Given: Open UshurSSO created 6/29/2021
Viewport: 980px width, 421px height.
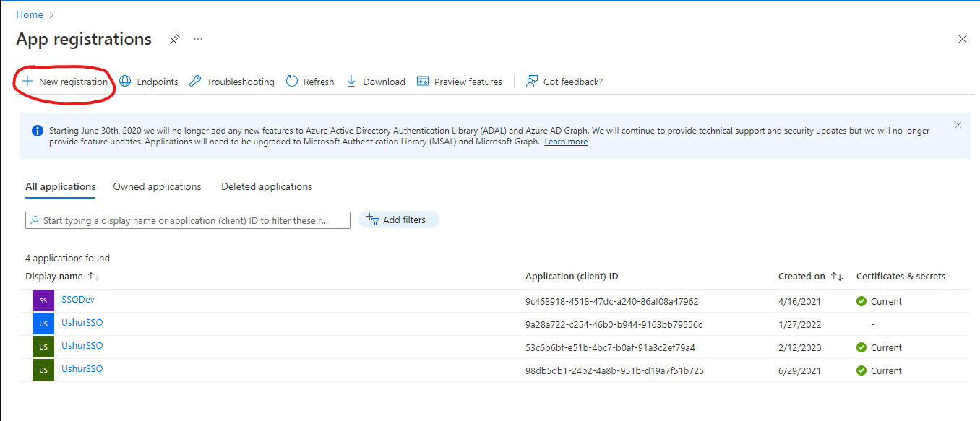Looking at the screenshot, I should (x=82, y=369).
